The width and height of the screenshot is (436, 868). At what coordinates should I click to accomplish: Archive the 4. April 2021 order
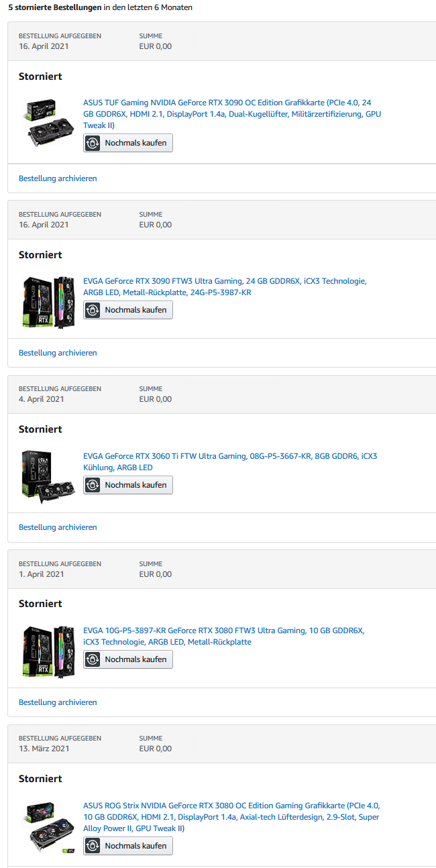tap(58, 527)
